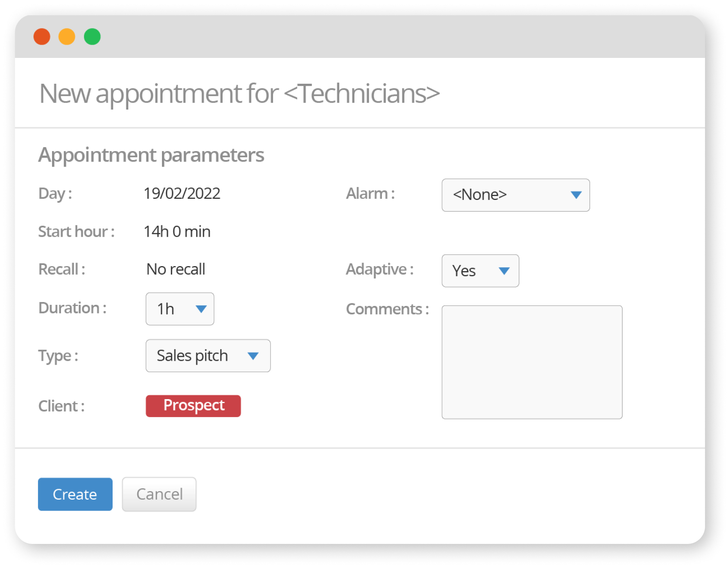Click the blue arrow in Alarm field
Image resolution: width=728 pixels, height=567 pixels.
click(x=576, y=195)
